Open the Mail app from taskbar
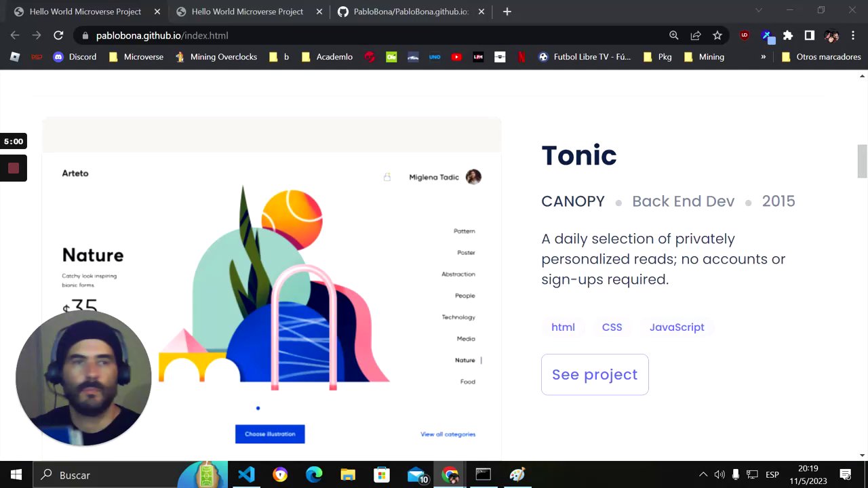The image size is (868, 488). point(416,474)
